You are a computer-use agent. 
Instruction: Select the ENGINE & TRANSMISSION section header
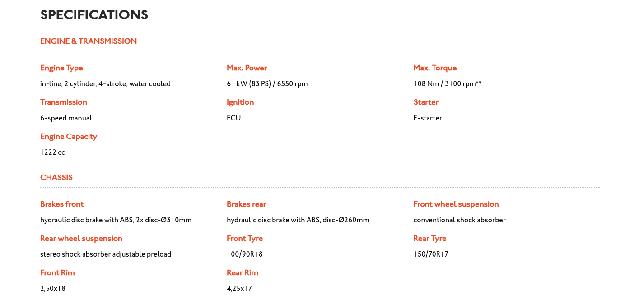(89, 41)
